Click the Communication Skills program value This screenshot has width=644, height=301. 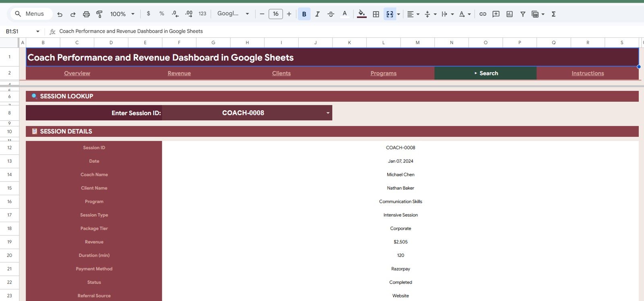pyautogui.click(x=400, y=202)
